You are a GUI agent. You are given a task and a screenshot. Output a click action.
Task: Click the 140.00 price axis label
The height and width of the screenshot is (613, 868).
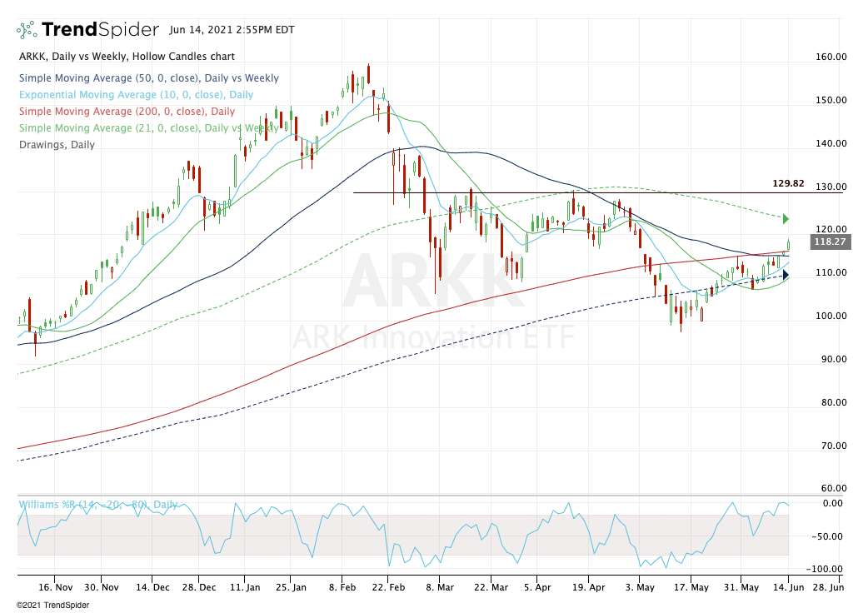click(831, 143)
